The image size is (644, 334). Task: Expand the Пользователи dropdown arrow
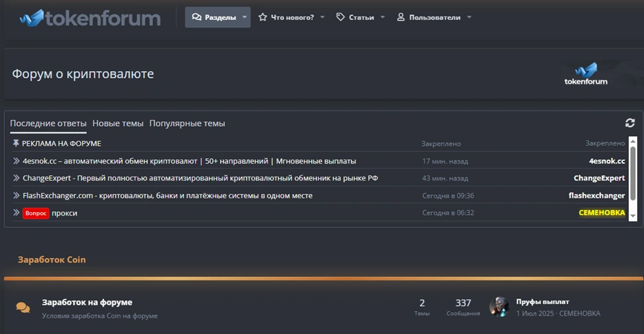[469, 18]
